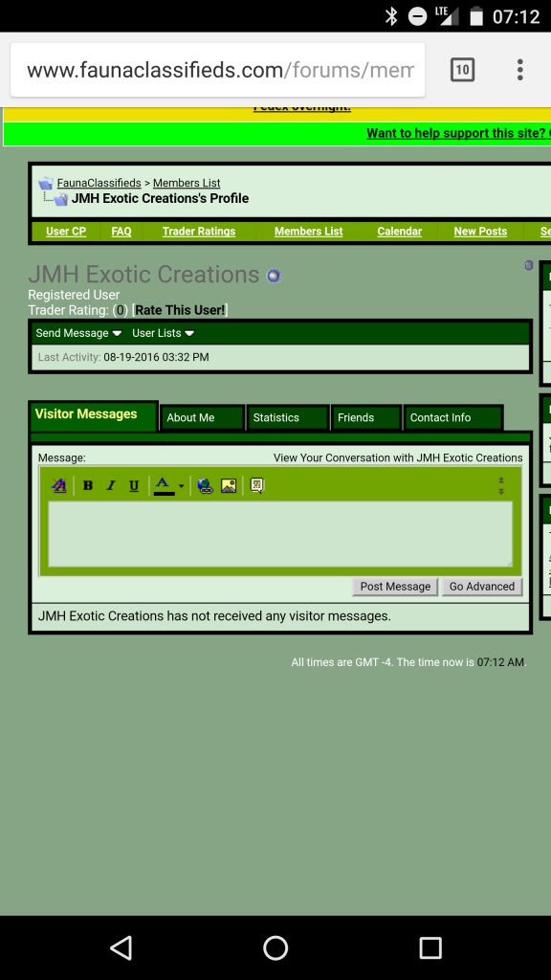Viewport: 551px width, 980px height.
Task: Tap the Android back navigation button
Action: pyautogui.click(x=121, y=947)
